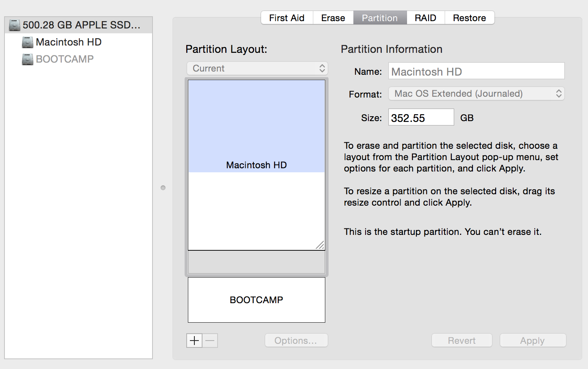Switch to the First Aid tab
Viewport: 588px width, 369px height.
[286, 17]
